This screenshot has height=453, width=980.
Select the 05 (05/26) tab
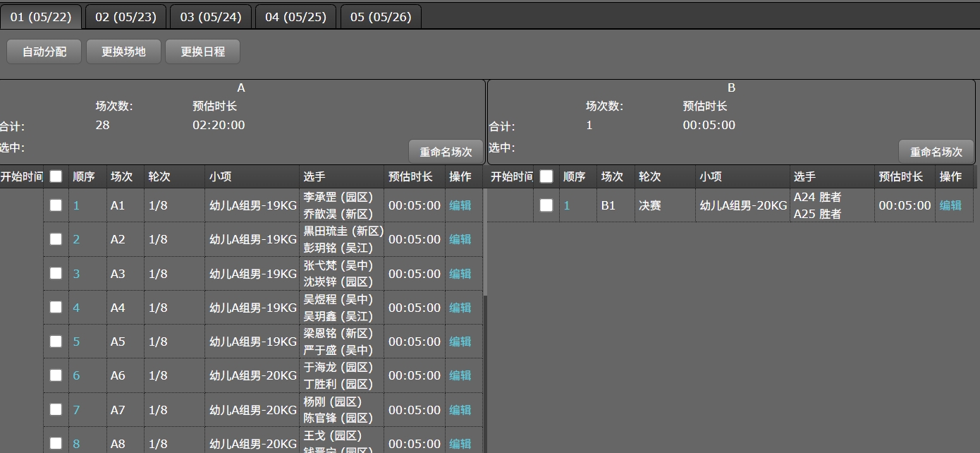click(381, 17)
